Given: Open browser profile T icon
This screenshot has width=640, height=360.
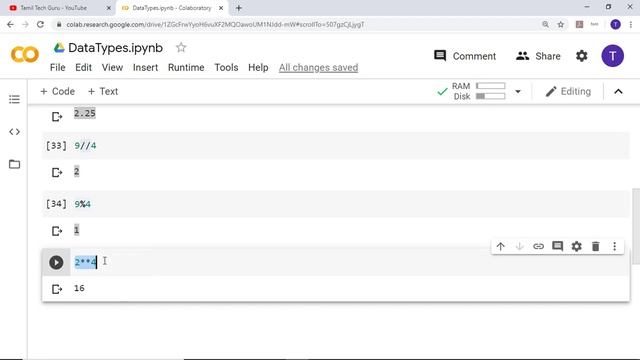Looking at the screenshot, I should (616, 24).
